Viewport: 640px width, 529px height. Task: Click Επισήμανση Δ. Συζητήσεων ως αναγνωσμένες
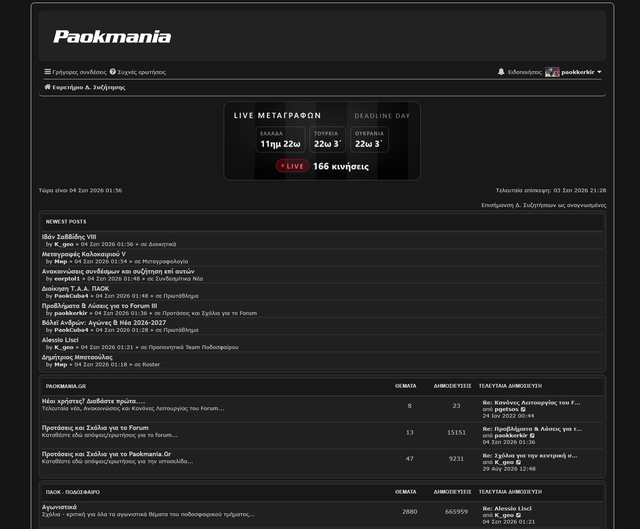(544, 205)
